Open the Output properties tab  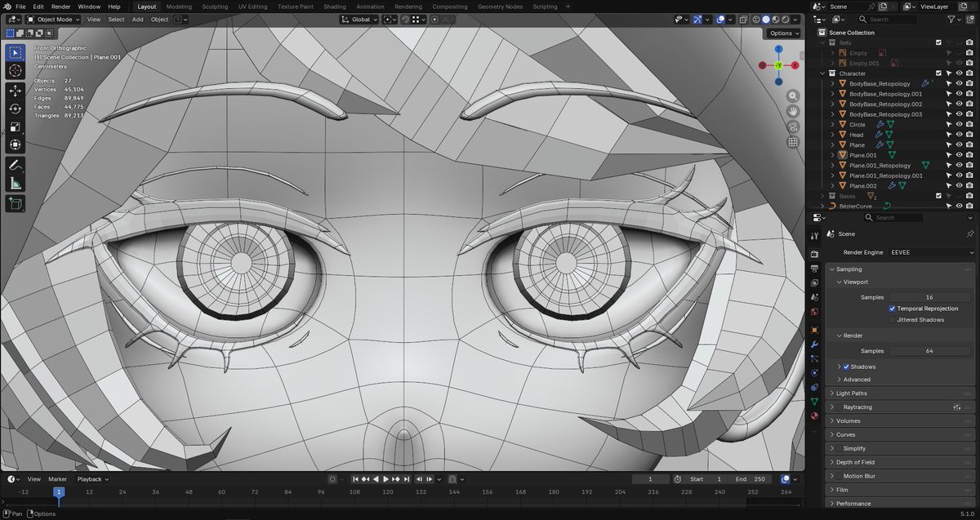[814, 268]
